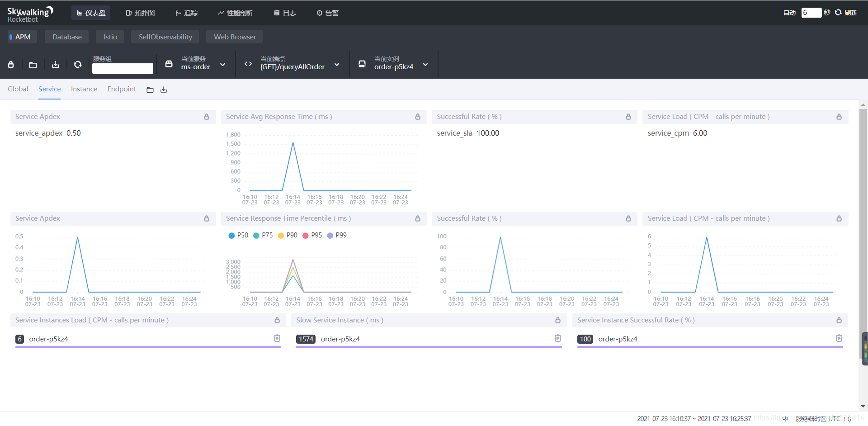Switch to the Global tab
The width and height of the screenshot is (868, 426).
click(18, 89)
